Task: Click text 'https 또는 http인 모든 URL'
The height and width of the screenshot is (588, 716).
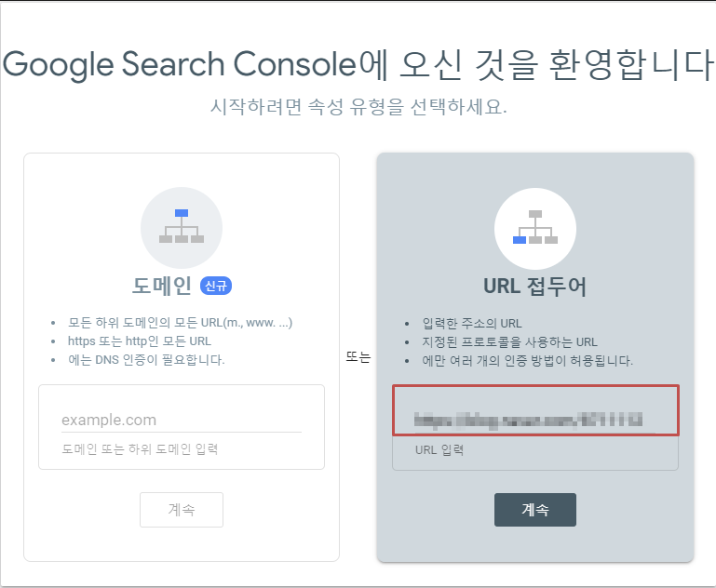Action: click(140, 341)
